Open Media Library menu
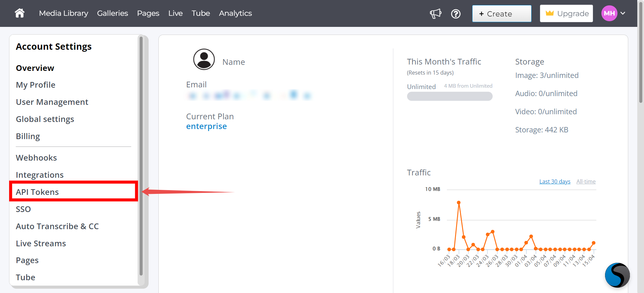The width and height of the screenshot is (644, 293). 63,13
